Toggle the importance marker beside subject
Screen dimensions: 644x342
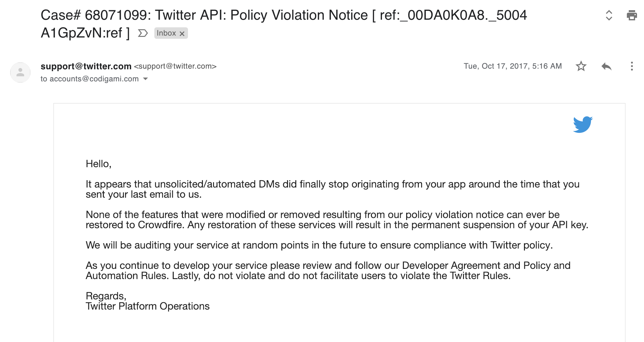pyautogui.click(x=143, y=33)
